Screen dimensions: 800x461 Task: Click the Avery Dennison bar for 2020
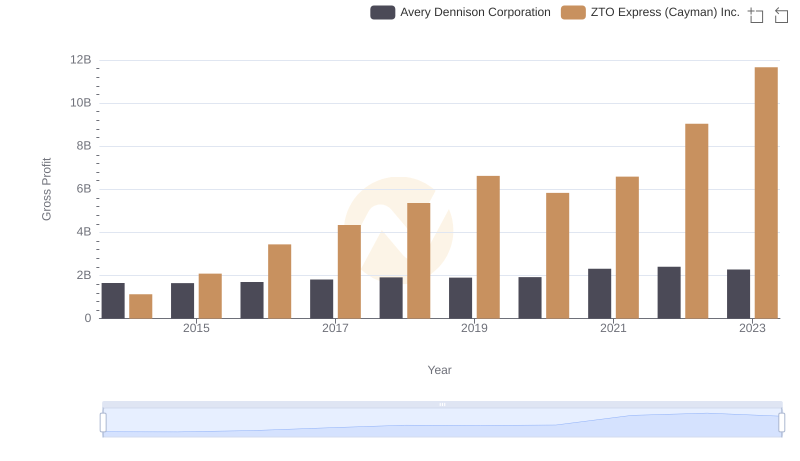pyautogui.click(x=530, y=298)
